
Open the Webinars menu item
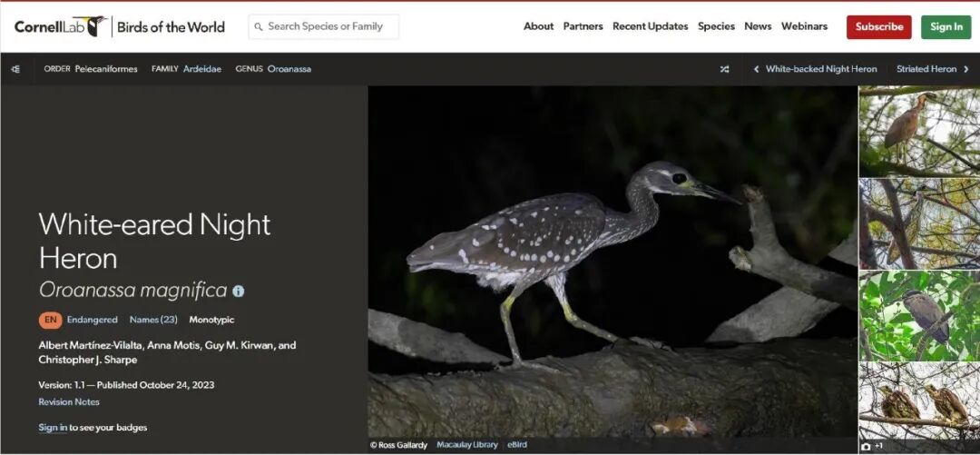804,26
